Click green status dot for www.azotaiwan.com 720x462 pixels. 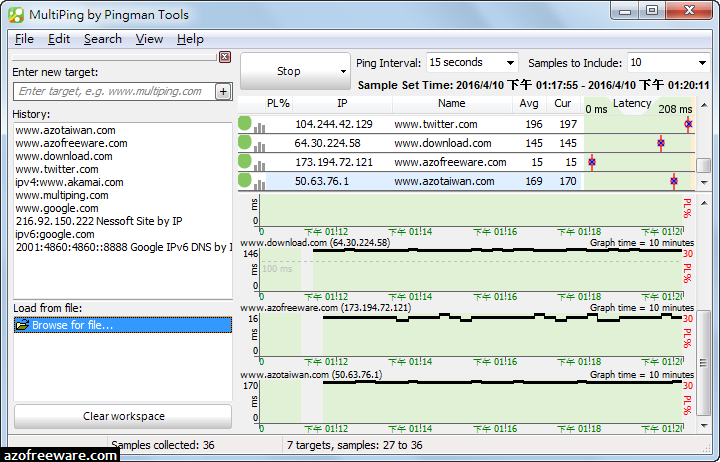[x=245, y=180]
